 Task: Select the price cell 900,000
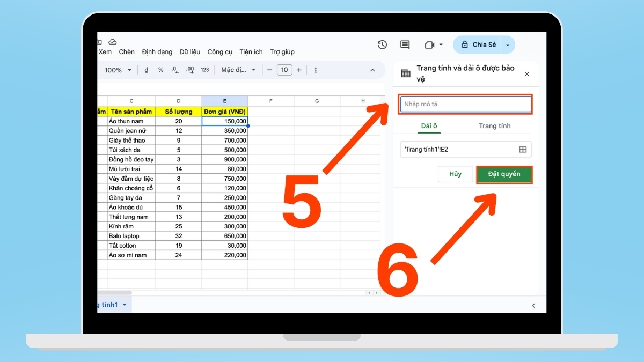pos(225,160)
